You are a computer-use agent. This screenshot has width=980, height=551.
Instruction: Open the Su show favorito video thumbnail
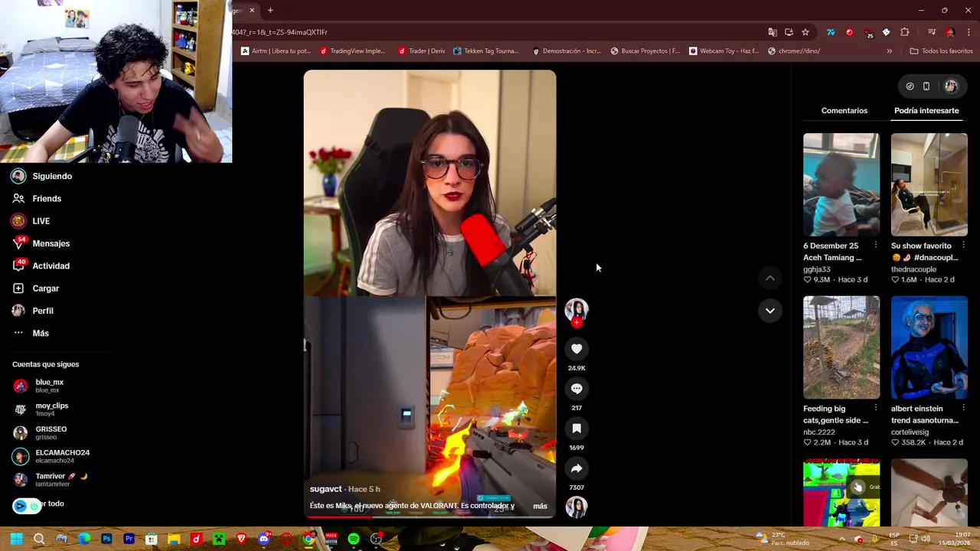[929, 184]
